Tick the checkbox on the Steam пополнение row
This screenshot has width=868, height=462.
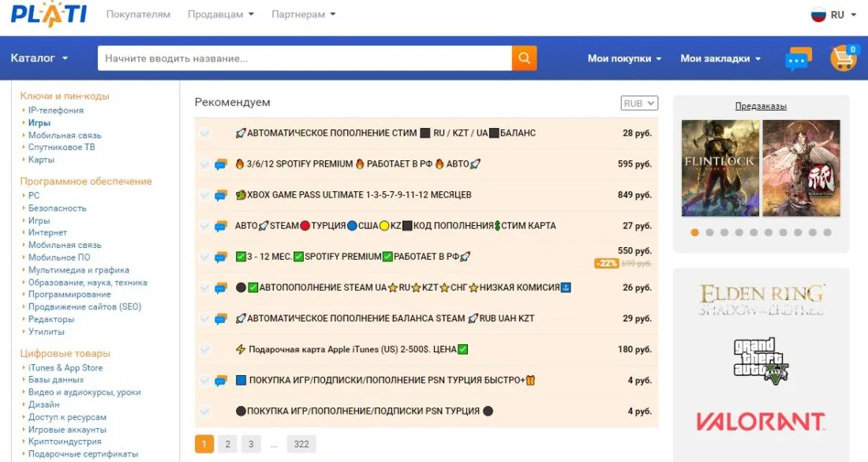pyautogui.click(x=205, y=133)
